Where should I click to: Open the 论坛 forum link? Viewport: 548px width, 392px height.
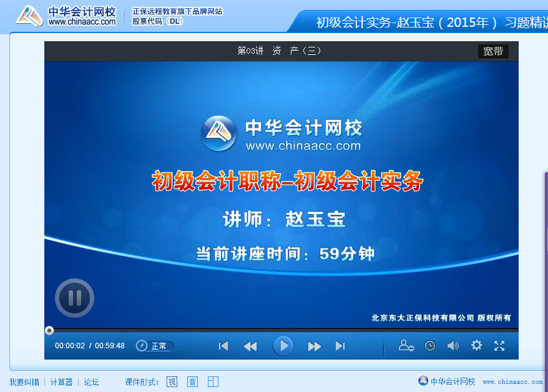tap(91, 381)
